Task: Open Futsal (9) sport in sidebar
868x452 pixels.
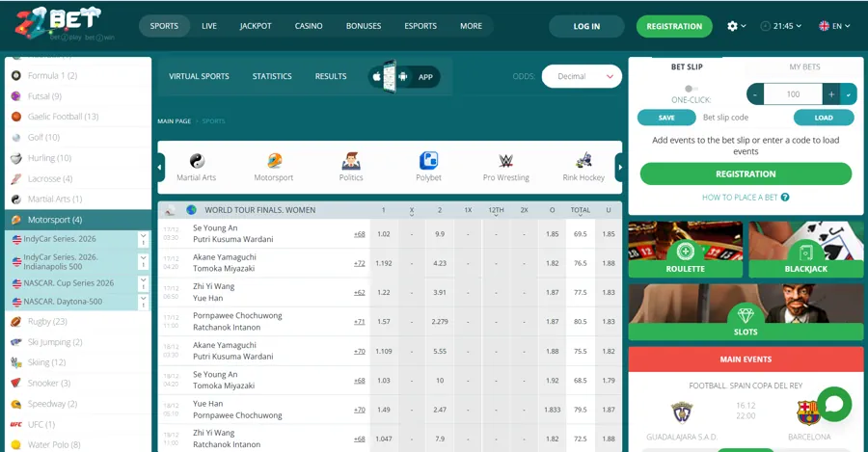Action: tap(77, 96)
